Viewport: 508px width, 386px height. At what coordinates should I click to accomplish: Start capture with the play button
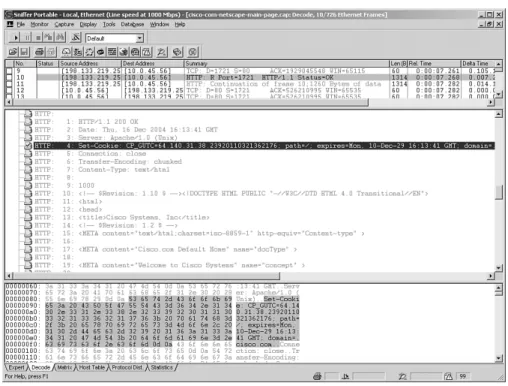click(x=15, y=38)
